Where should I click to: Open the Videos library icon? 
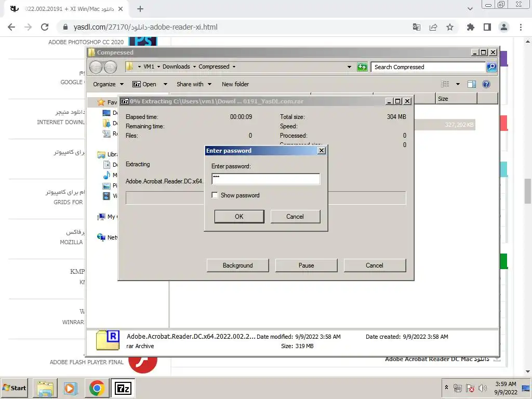coord(107,196)
